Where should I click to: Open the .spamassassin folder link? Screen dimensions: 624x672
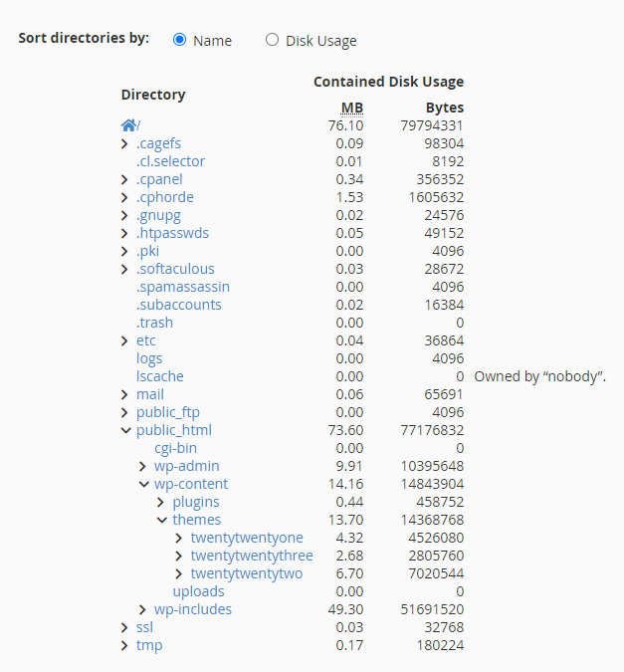tap(183, 287)
